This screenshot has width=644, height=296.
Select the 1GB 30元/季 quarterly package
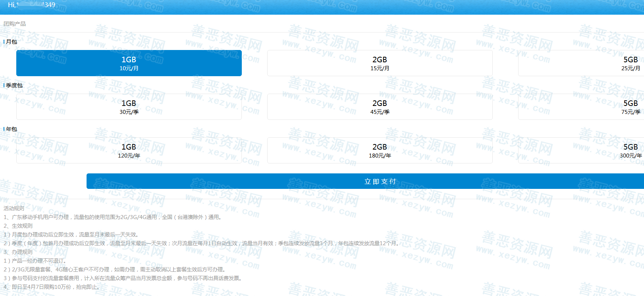[129, 107]
